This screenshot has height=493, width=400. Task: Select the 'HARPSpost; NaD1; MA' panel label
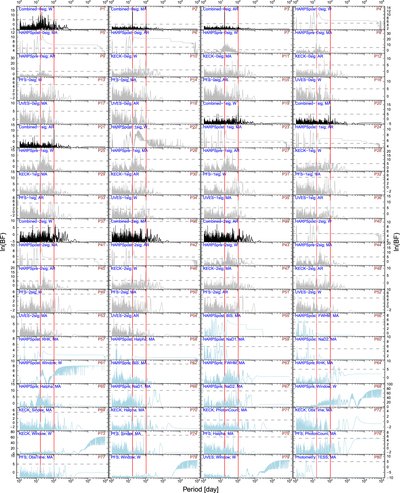click(224, 339)
